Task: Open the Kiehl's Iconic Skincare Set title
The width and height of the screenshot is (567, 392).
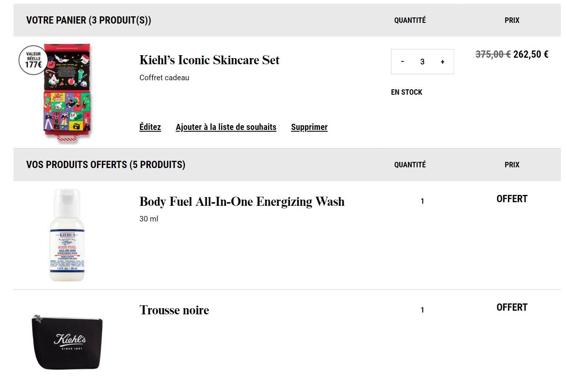Action: coord(210,60)
